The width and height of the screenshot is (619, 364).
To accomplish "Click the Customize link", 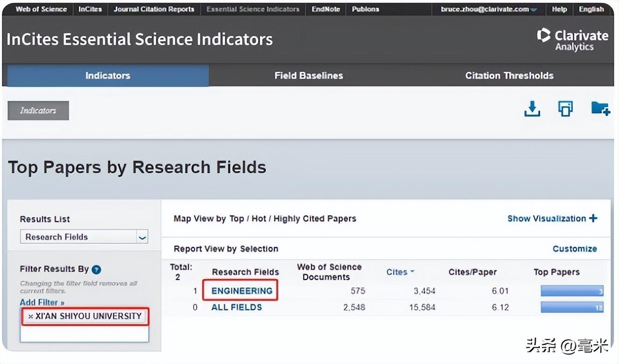I will pyautogui.click(x=575, y=249).
